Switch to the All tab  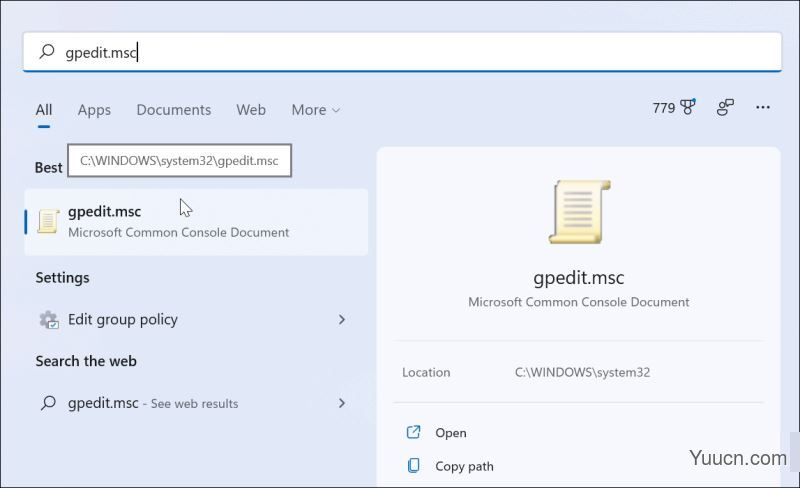[44, 110]
